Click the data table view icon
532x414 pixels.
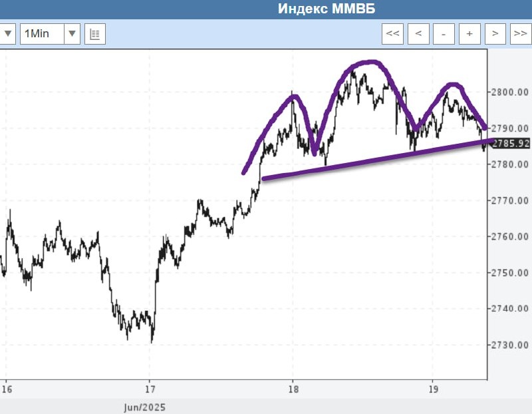(95, 34)
